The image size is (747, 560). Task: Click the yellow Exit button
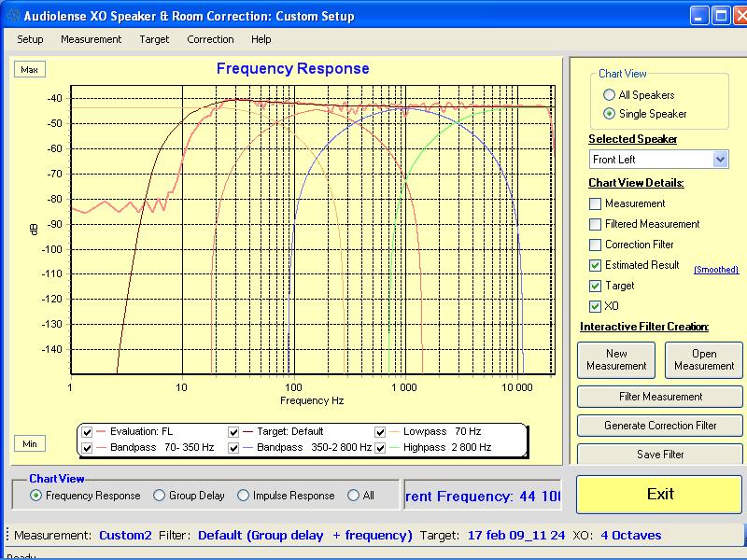[x=660, y=495]
